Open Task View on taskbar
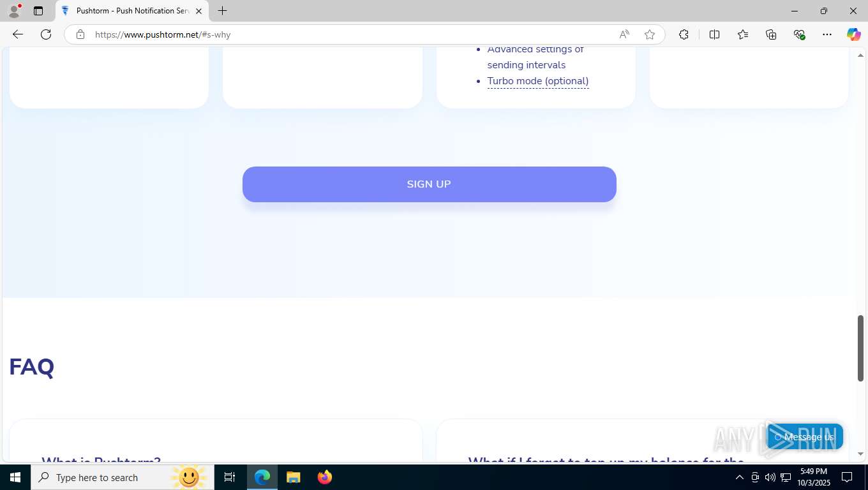Viewport: 868px width, 490px height. click(x=230, y=477)
